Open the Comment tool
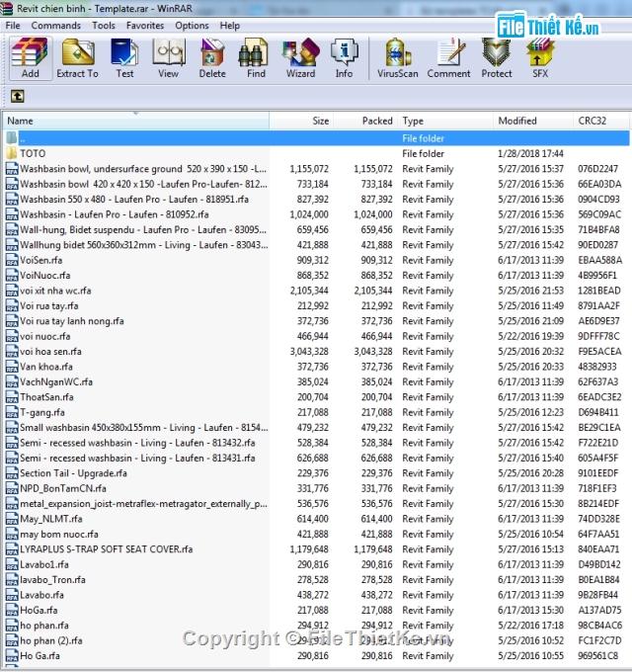Viewport: 632px width, 672px height. [x=448, y=58]
